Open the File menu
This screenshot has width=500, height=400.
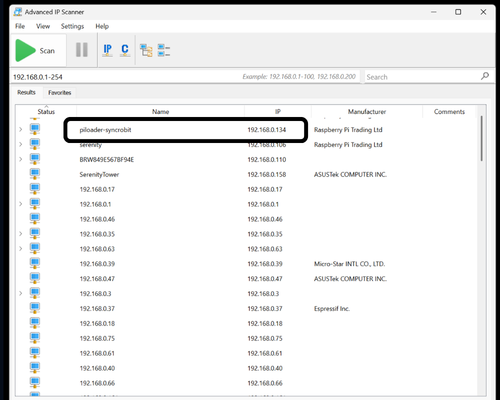20,26
